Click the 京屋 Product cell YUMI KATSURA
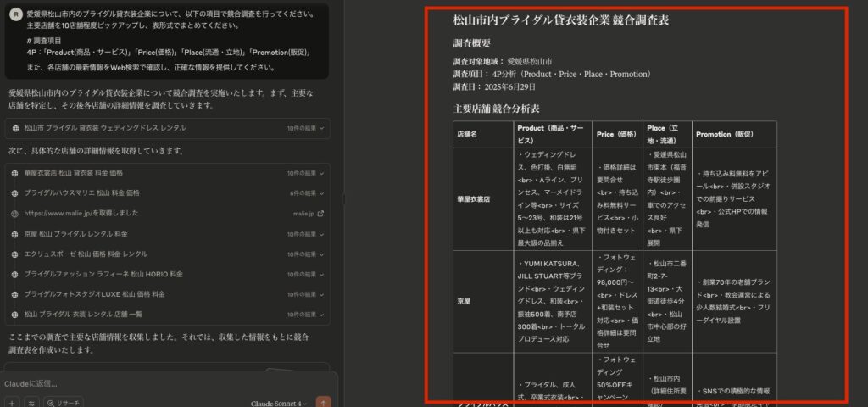 coord(552,302)
